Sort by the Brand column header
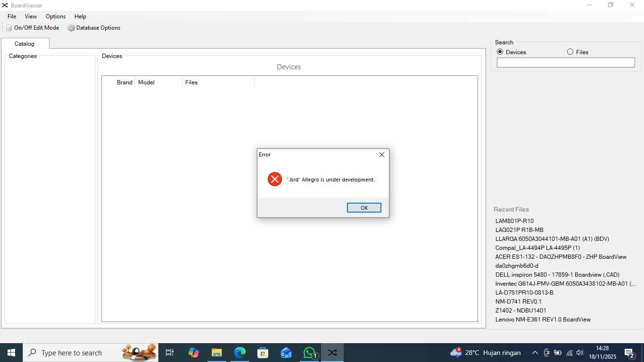 pos(124,82)
